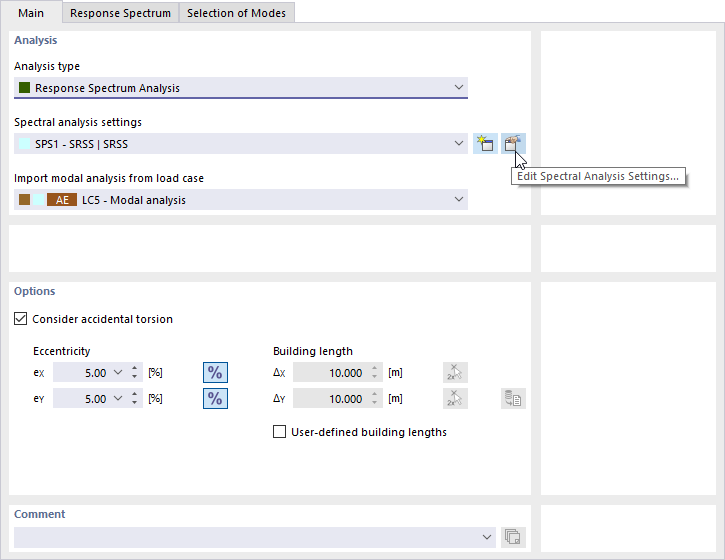Open the Analysis type dropdown
Image resolution: width=725 pixels, height=560 pixels.
pos(459,87)
